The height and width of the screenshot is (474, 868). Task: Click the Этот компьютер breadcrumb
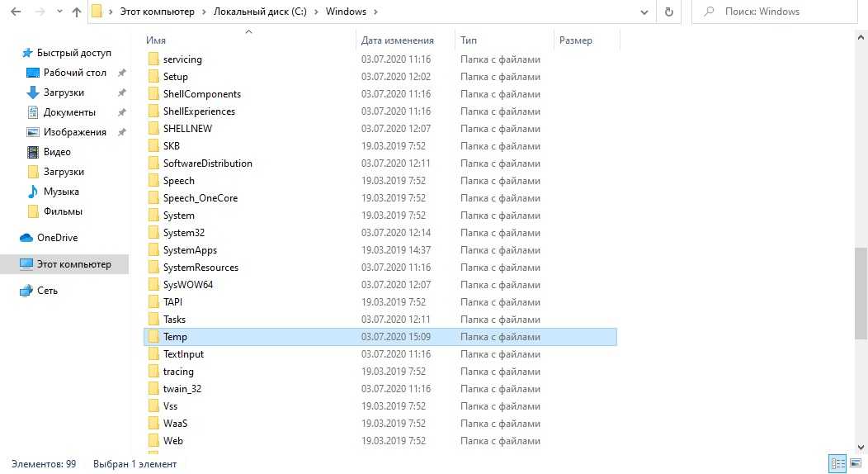[158, 12]
